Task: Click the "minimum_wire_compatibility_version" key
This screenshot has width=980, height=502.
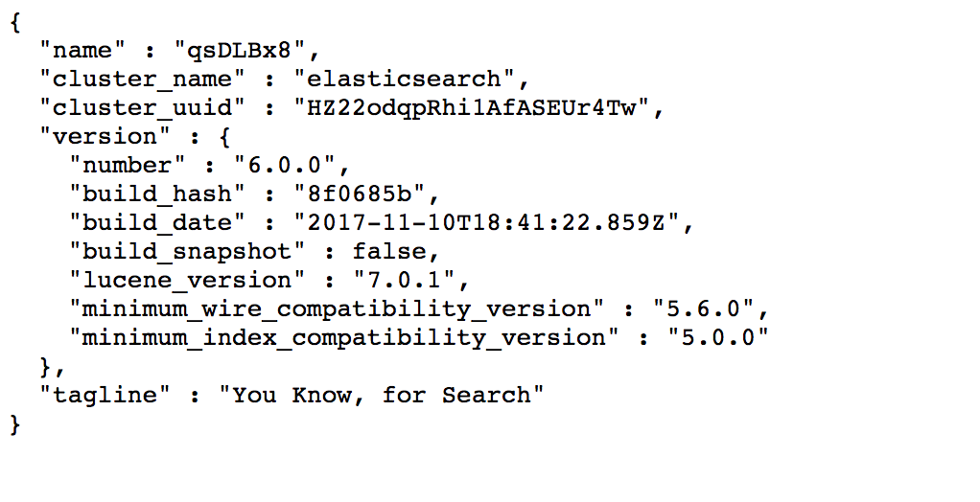Action: click(337, 308)
